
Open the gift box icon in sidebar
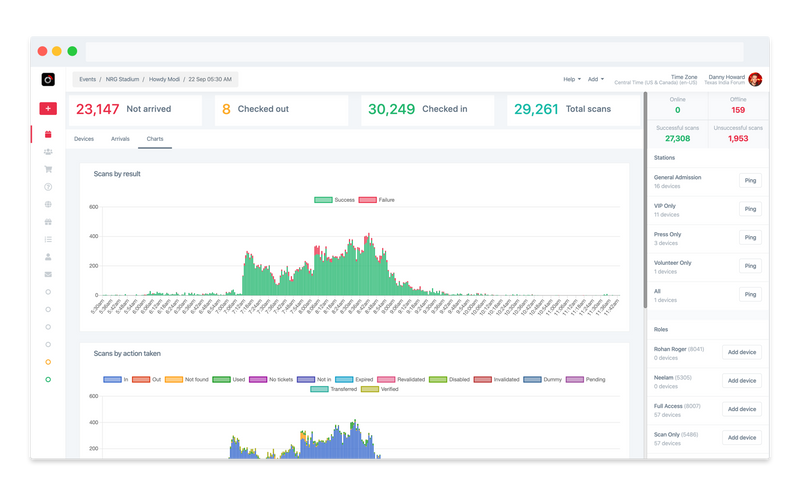click(x=48, y=221)
